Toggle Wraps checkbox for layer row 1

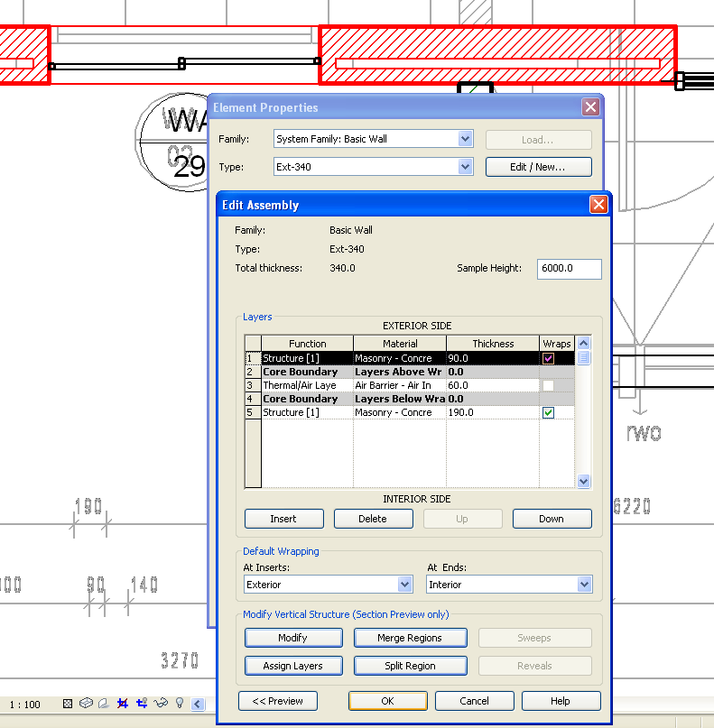point(548,358)
